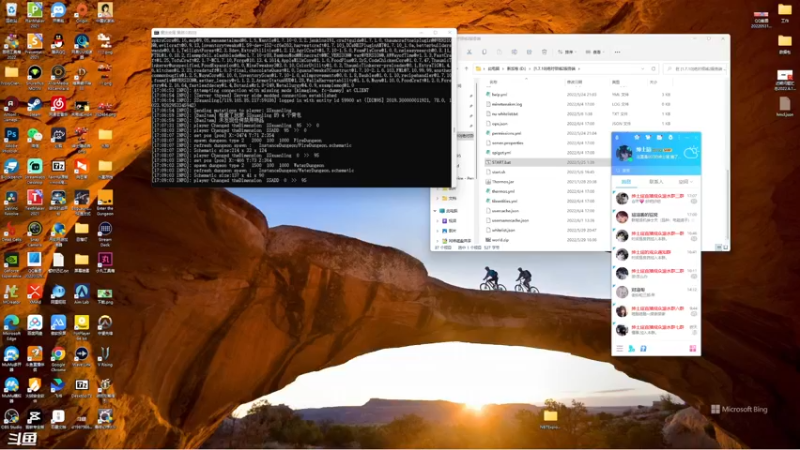Open the OBS Studio shortcut
Image resolution: width=800 pixels, height=450 pixels.
(11, 419)
